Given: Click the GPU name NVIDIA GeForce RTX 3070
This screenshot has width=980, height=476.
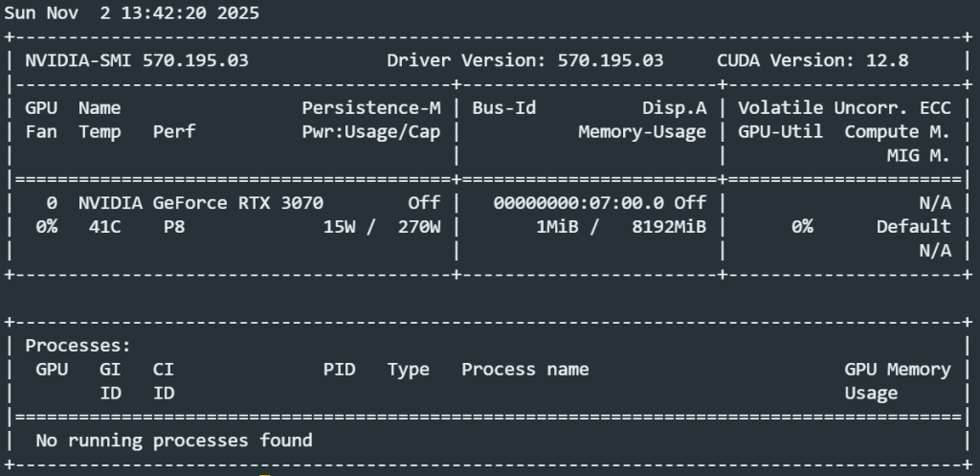Looking at the screenshot, I should pyautogui.click(x=201, y=203).
